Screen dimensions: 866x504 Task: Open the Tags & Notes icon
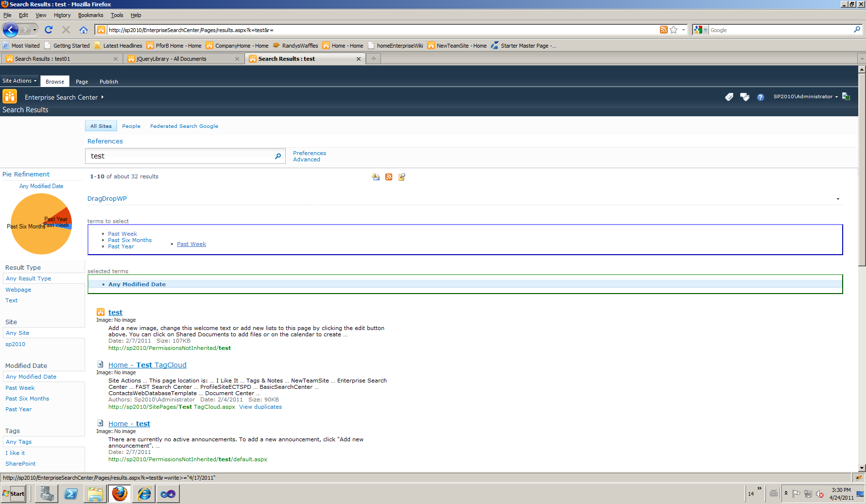(x=745, y=97)
